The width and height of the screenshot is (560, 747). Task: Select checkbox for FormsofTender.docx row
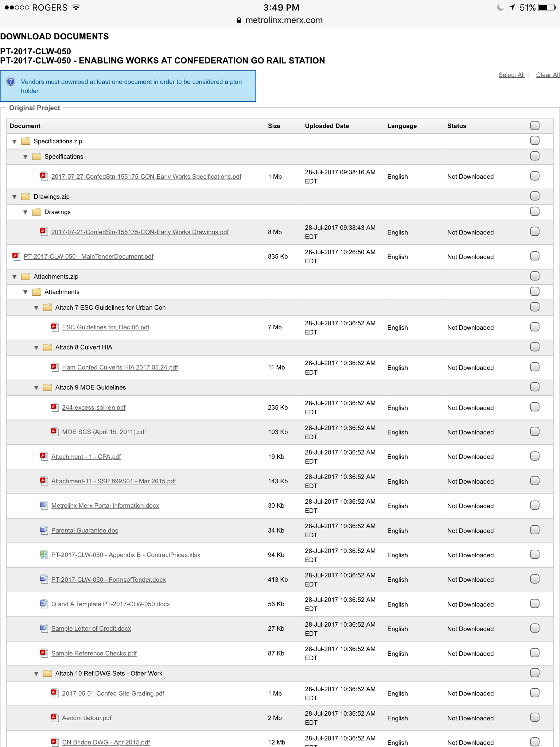[534, 579]
